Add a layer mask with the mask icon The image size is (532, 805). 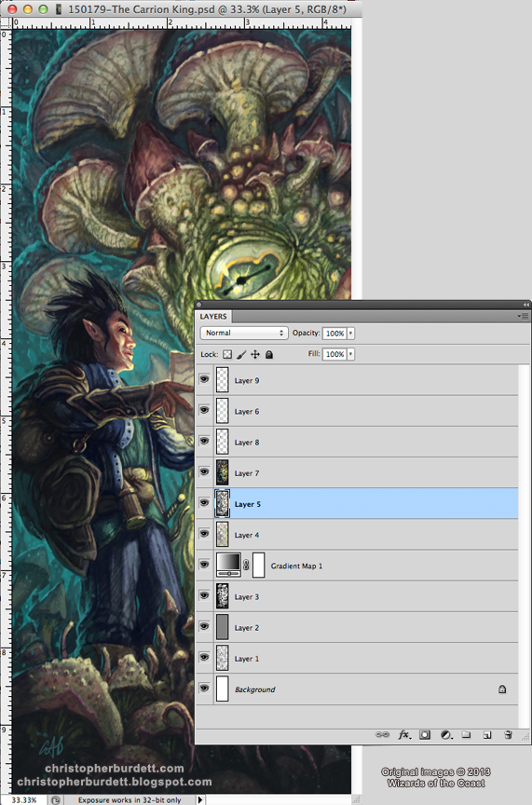pos(425,735)
